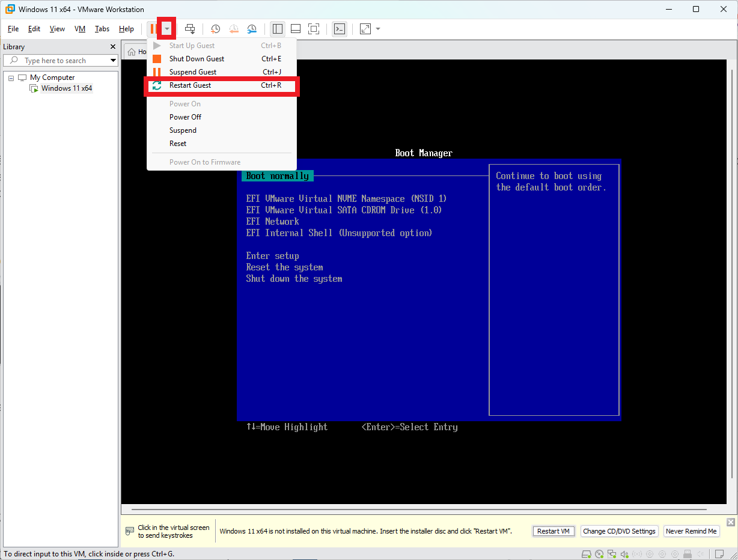The width and height of the screenshot is (738, 560).
Task: Open the Snapshot Manager icon
Action: [x=252, y=29]
